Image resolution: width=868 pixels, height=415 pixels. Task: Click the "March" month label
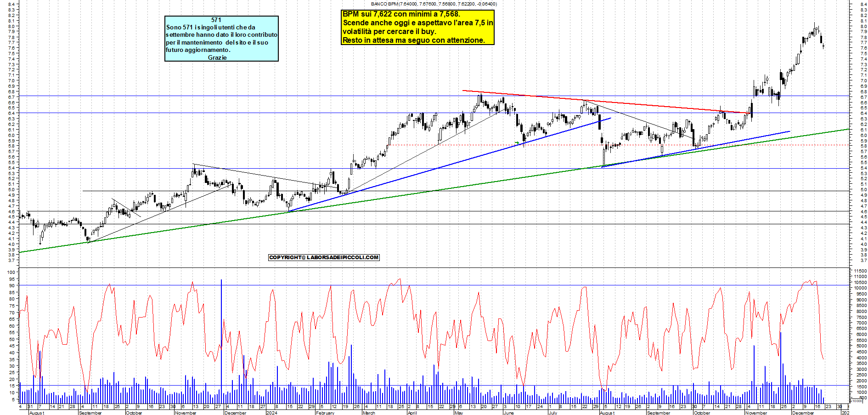tap(369, 413)
